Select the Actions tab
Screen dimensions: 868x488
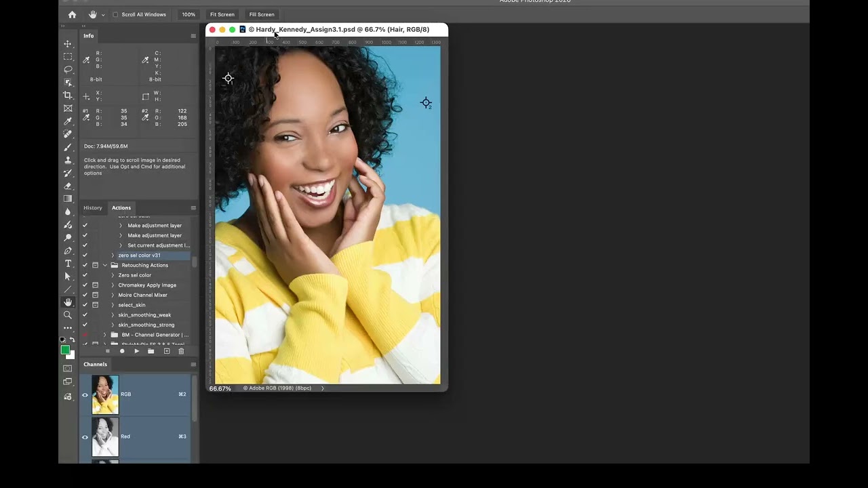coord(121,208)
